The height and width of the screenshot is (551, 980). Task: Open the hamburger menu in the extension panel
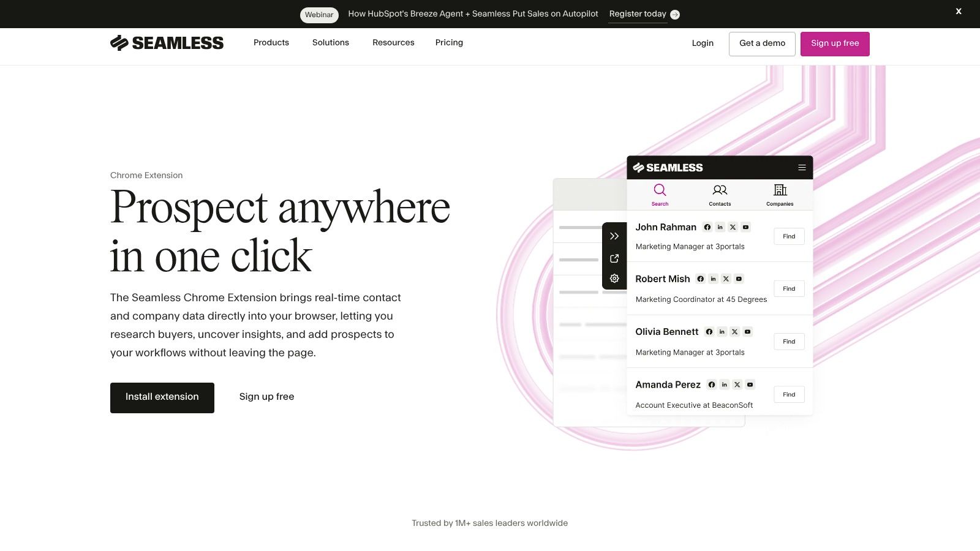[x=802, y=168]
